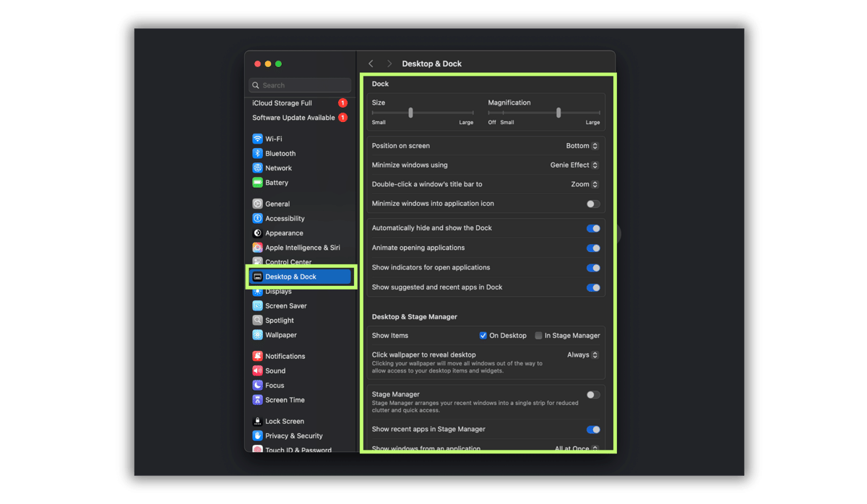Click the Spotlight magnifier icon in sidebar

click(x=257, y=320)
